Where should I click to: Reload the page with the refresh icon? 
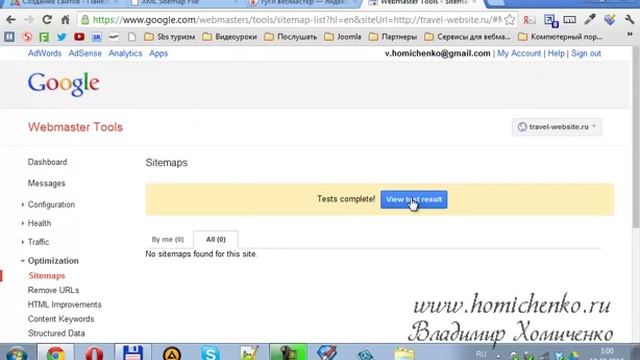pyautogui.click(x=47, y=20)
